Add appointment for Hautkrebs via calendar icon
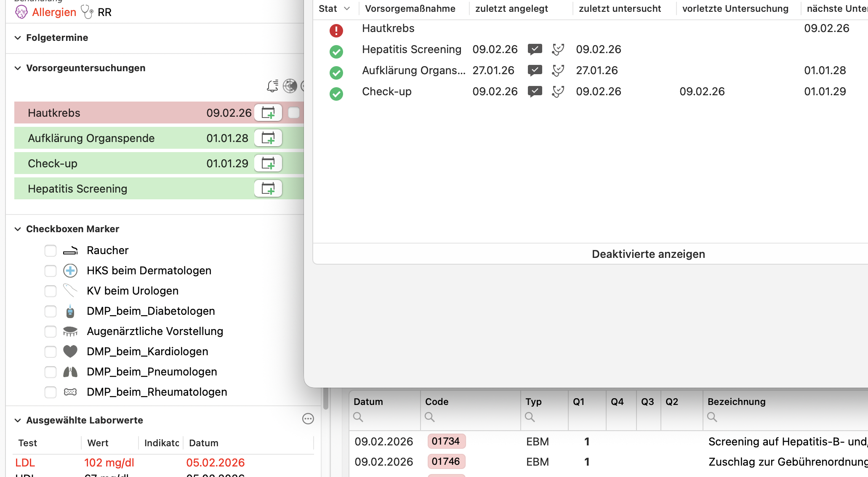 pos(268,113)
